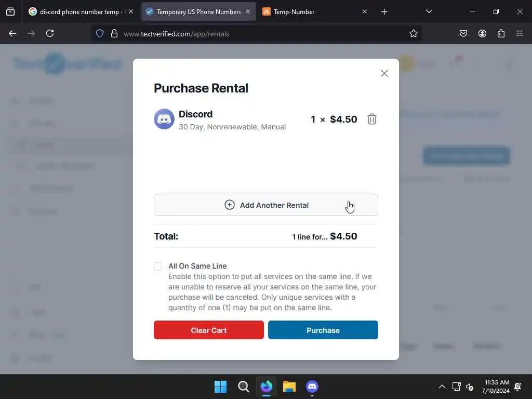Open the Firefox account icon

(482, 33)
